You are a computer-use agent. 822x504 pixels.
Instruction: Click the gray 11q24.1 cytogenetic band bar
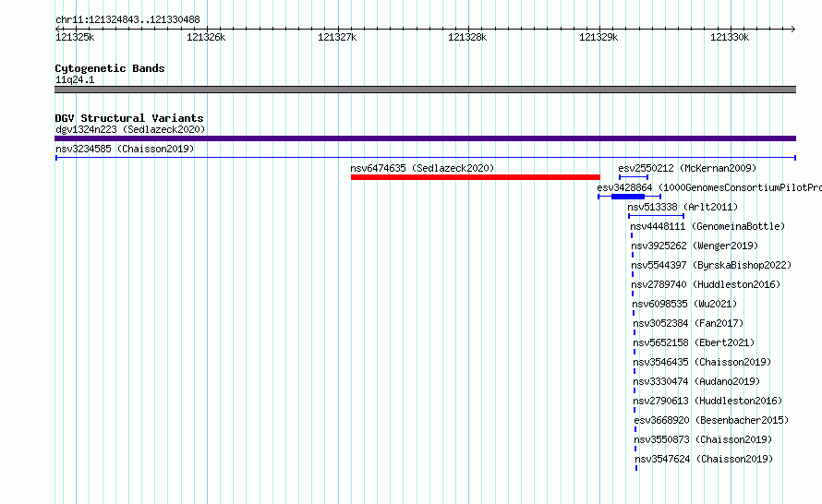[x=425, y=90]
